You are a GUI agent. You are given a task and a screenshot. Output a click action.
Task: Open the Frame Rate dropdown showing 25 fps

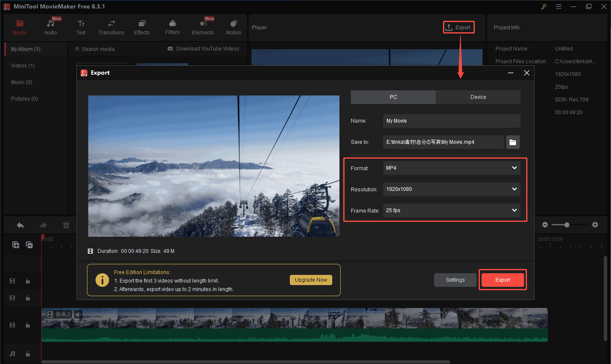coord(451,210)
